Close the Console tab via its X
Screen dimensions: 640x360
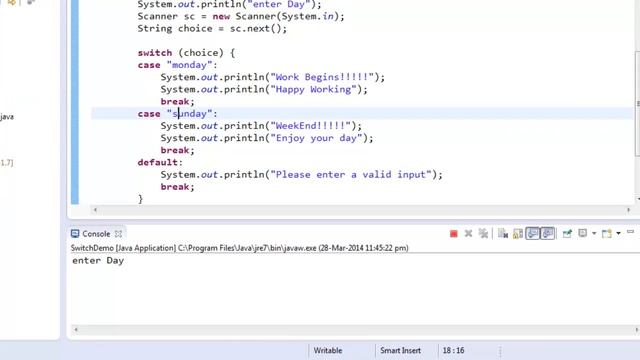click(118, 234)
